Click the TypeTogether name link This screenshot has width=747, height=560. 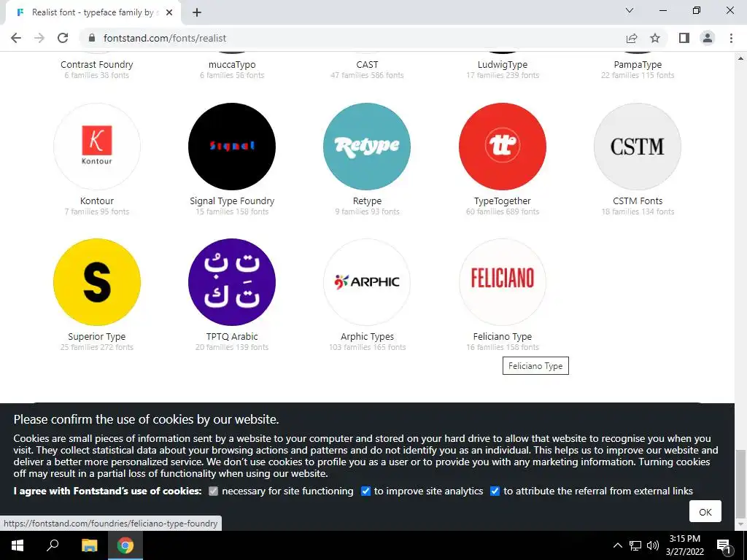[503, 201]
